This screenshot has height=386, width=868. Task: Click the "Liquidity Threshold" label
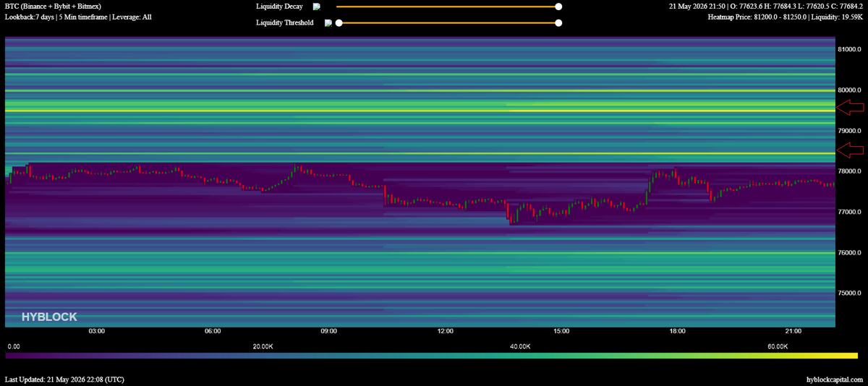285,22
